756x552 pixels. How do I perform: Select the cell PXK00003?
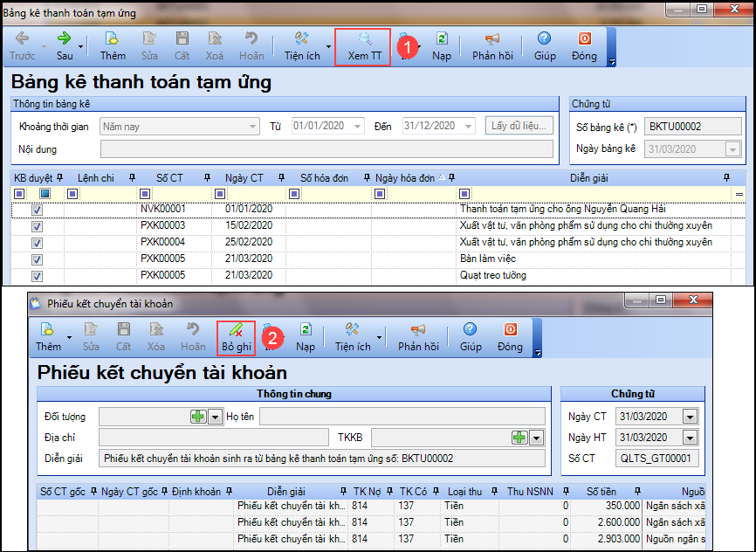[x=163, y=225]
